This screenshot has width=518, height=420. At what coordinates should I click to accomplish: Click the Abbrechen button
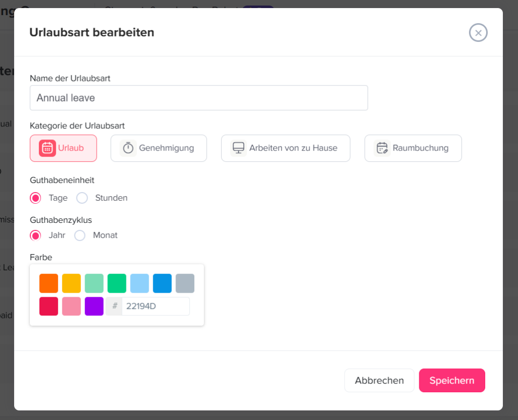pyautogui.click(x=379, y=381)
